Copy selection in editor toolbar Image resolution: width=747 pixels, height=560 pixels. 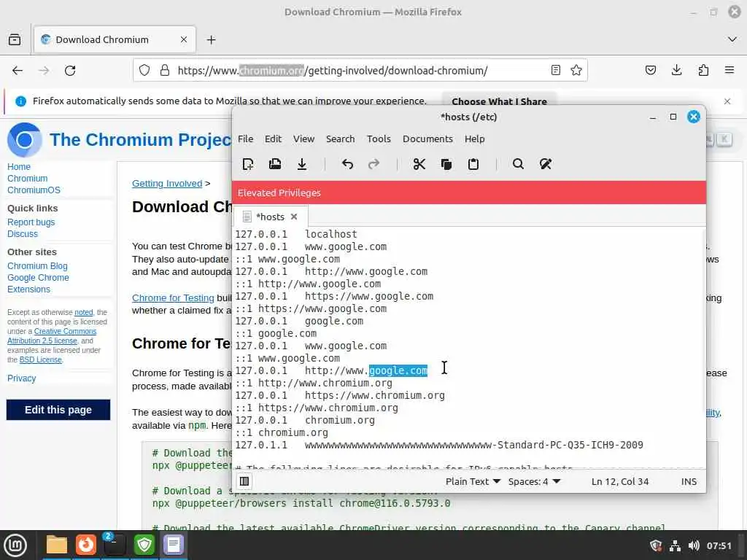coord(446,164)
